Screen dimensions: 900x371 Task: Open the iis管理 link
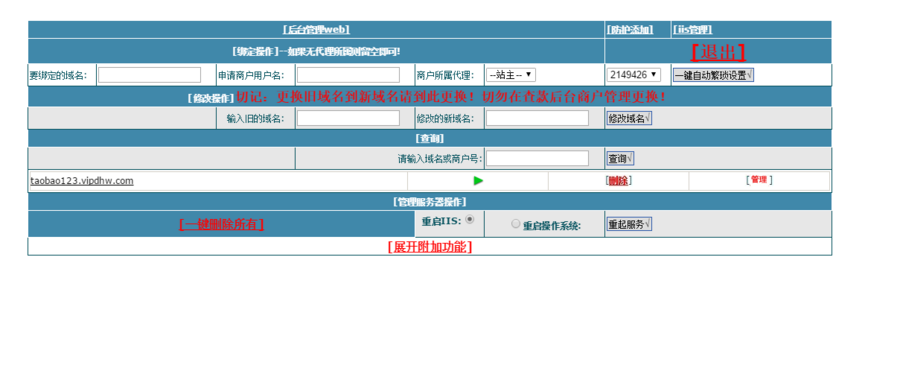click(693, 30)
